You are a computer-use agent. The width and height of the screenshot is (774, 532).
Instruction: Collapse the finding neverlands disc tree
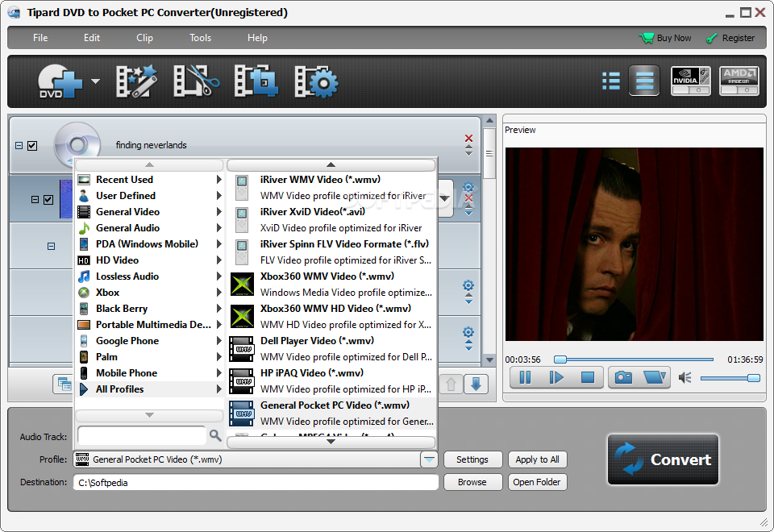(19, 146)
